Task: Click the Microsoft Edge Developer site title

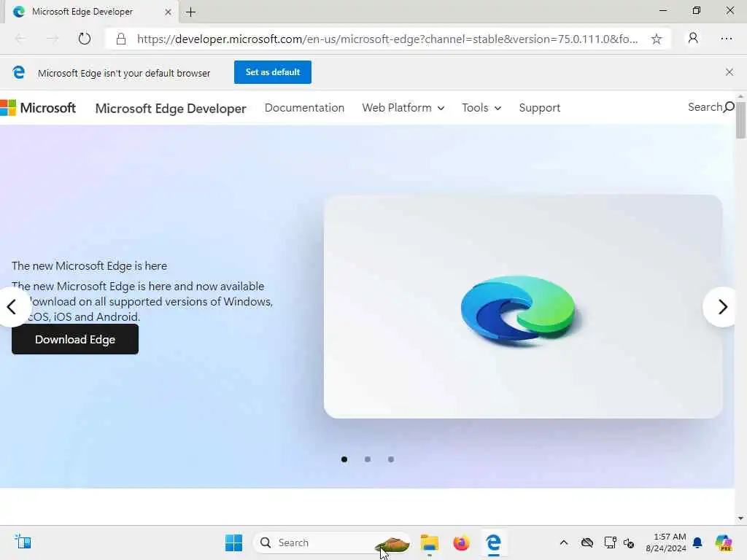Action: [x=171, y=108]
